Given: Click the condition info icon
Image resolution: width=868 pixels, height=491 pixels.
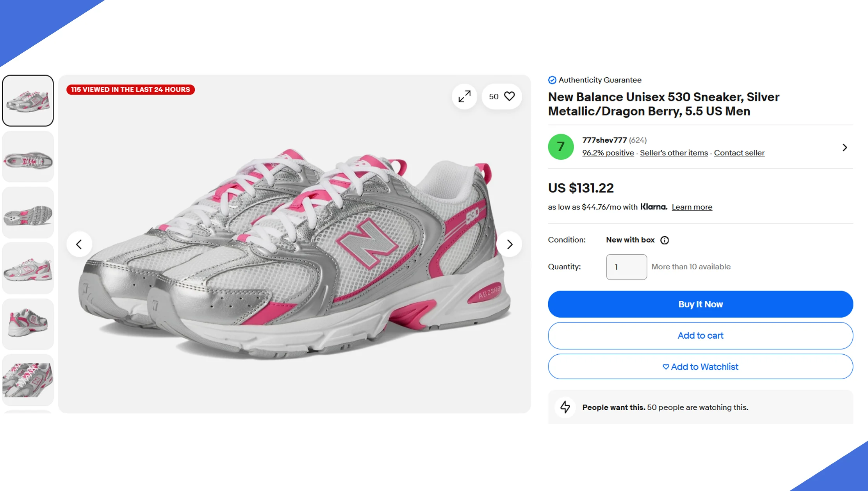Looking at the screenshot, I should click(x=665, y=240).
